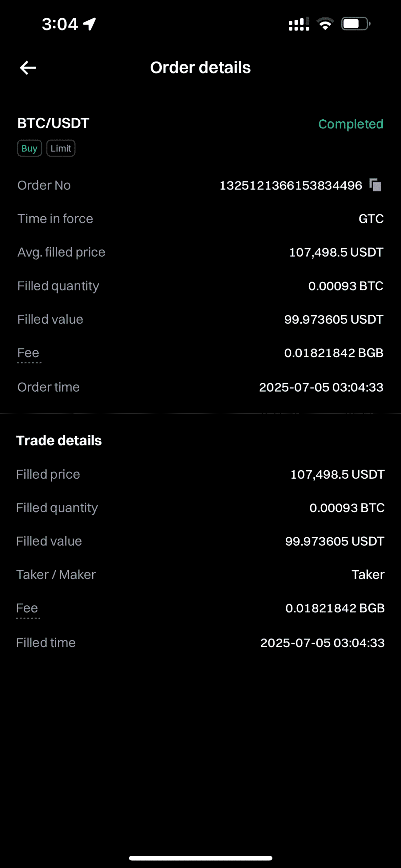Tap the Completed status text
This screenshot has width=401, height=868.
pyautogui.click(x=350, y=124)
